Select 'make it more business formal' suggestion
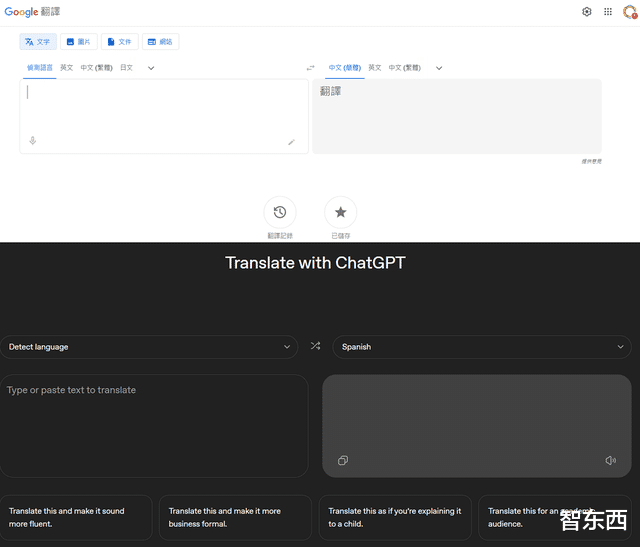Image resolution: width=640 pixels, height=547 pixels. [235, 518]
